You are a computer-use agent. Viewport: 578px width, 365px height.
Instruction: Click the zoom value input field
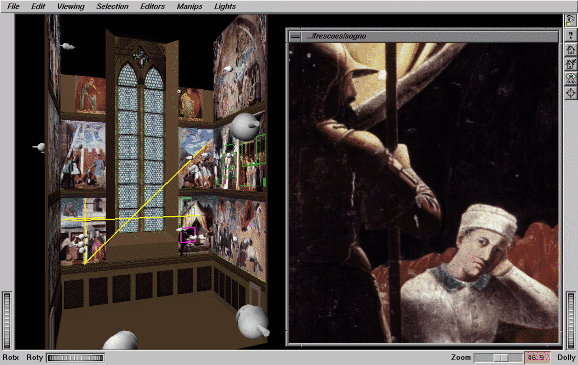(x=537, y=357)
